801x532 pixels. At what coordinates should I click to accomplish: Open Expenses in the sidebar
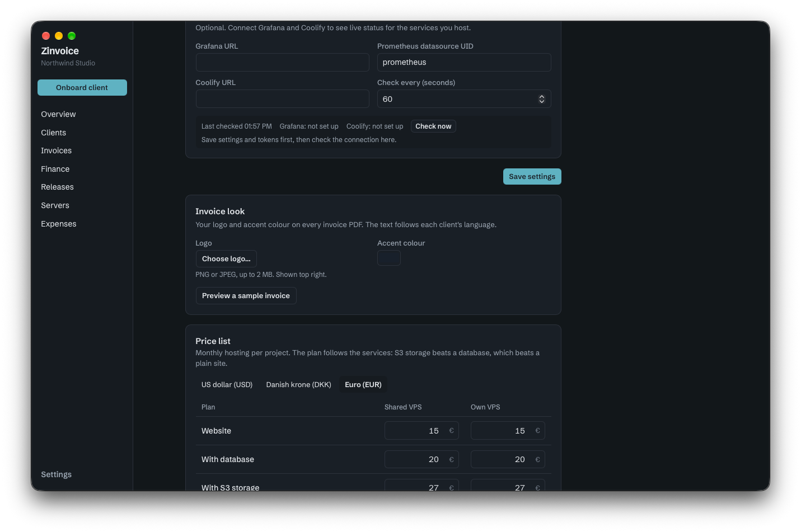[59, 224]
